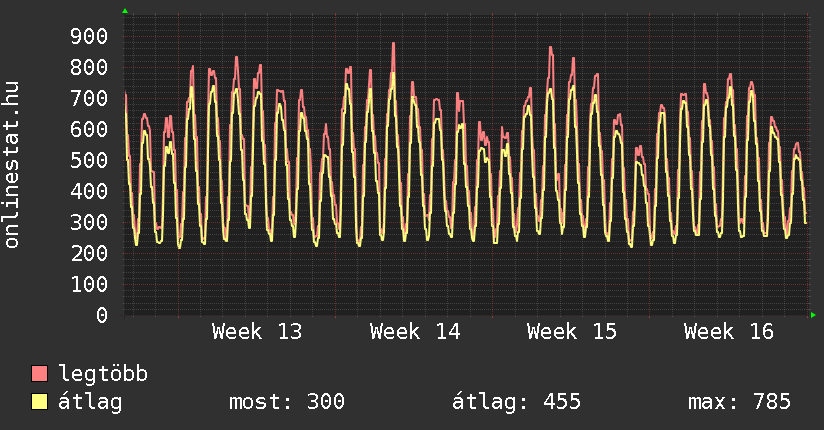The width and height of the screenshot is (824, 430).
Task: Click the red legtöbb legend swatch
Action: point(40,374)
